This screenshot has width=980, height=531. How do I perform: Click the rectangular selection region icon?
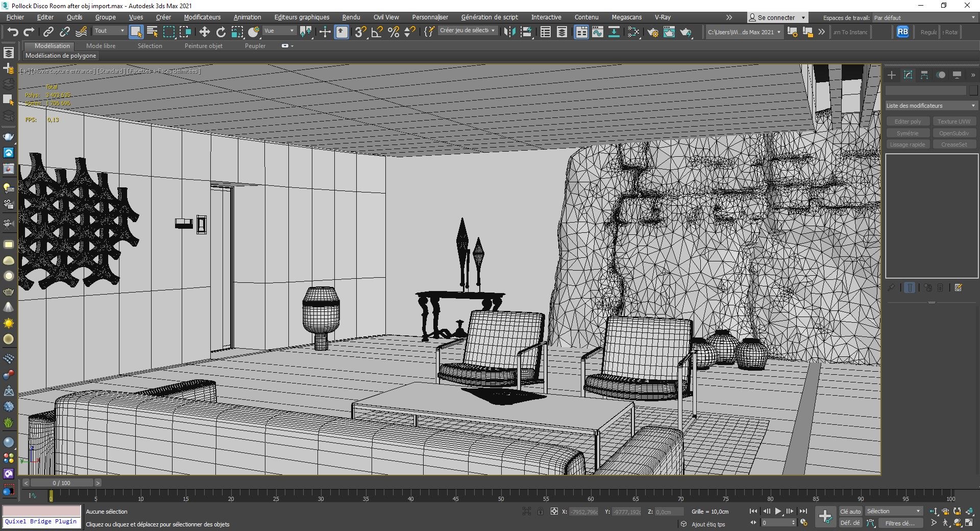point(169,32)
